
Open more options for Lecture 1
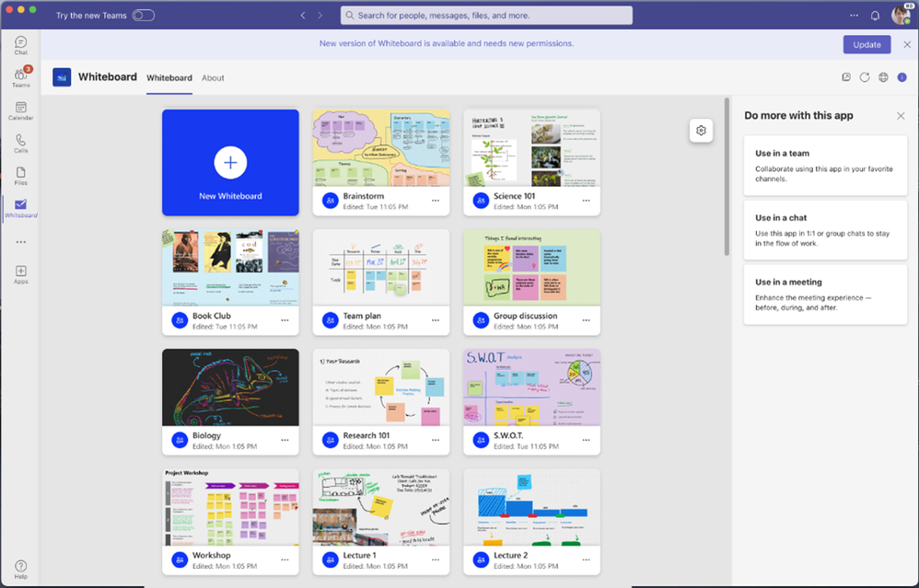[x=436, y=559]
